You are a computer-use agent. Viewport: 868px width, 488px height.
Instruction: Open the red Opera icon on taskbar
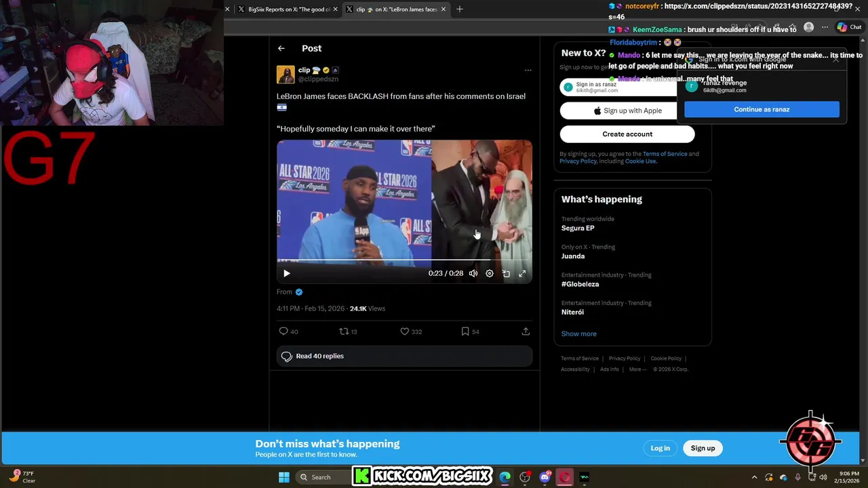click(564, 477)
